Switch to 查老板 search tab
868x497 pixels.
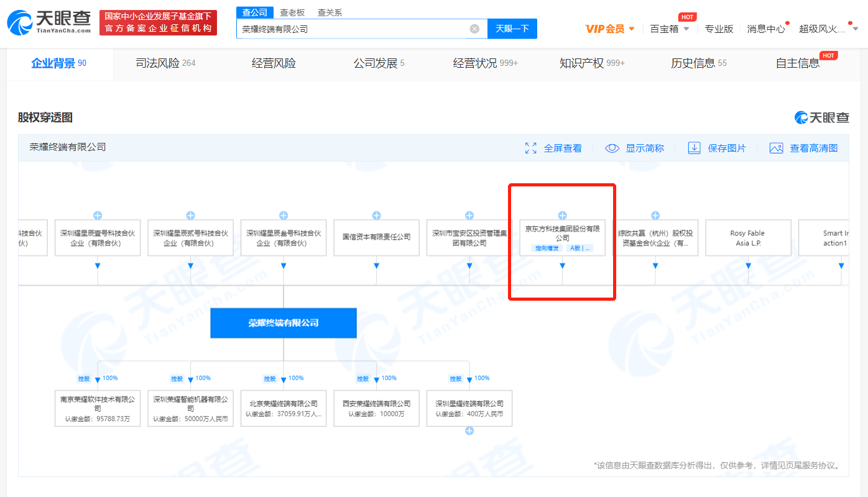pyautogui.click(x=292, y=12)
